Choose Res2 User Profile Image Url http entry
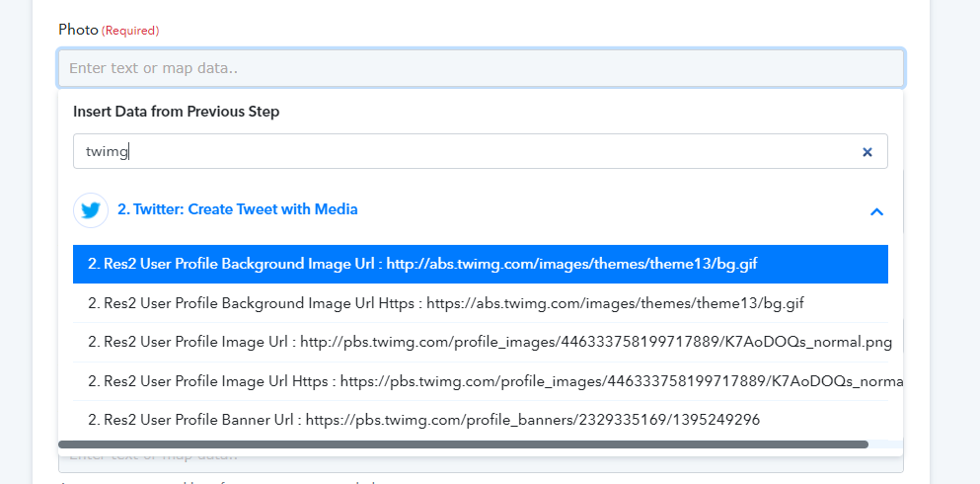 [x=480, y=342]
